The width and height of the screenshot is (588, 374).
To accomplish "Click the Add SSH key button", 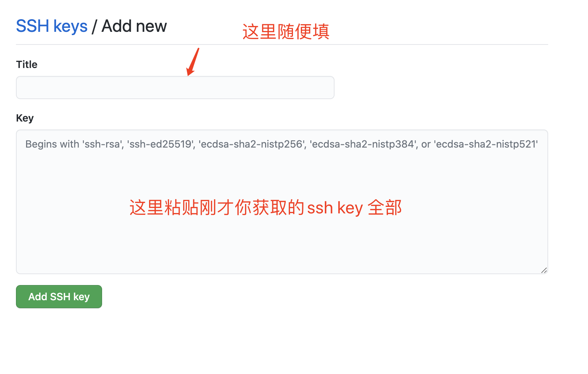I will (59, 297).
